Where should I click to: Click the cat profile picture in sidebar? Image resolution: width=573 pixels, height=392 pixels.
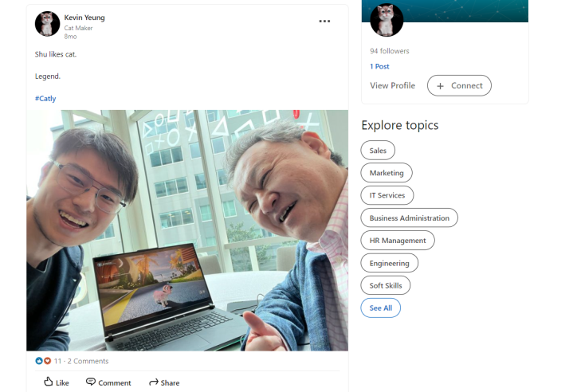click(x=387, y=20)
